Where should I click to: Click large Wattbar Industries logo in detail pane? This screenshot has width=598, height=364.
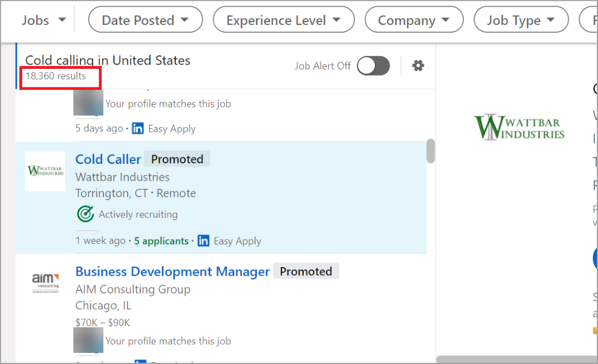[x=519, y=127]
